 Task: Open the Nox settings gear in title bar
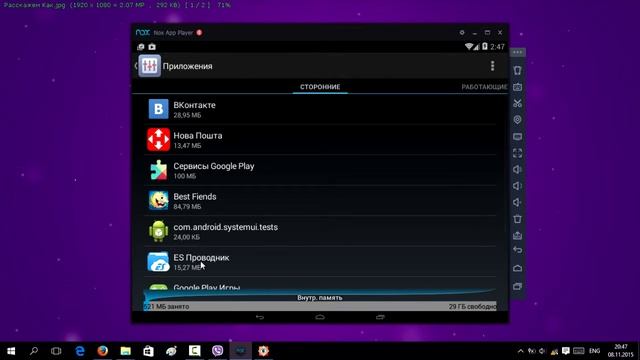(462, 33)
